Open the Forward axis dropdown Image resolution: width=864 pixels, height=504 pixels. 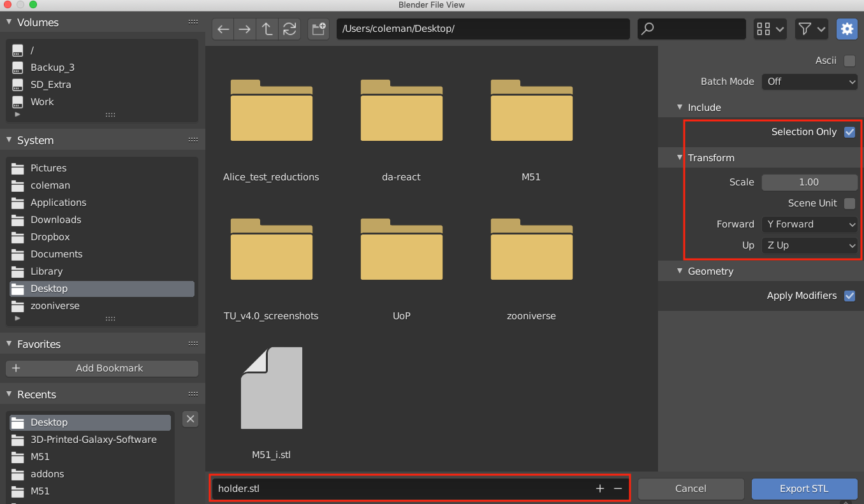click(809, 224)
